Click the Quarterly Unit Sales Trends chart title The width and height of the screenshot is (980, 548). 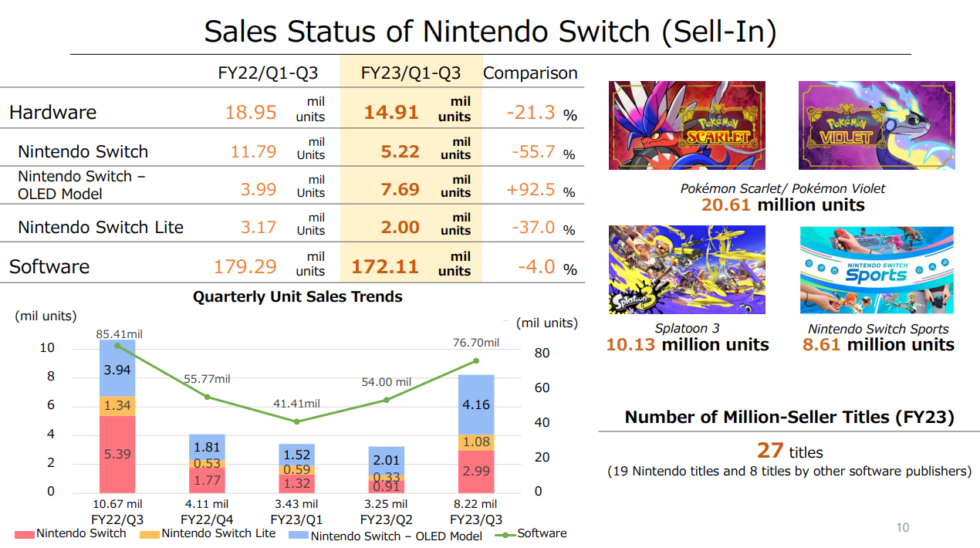coord(297,296)
